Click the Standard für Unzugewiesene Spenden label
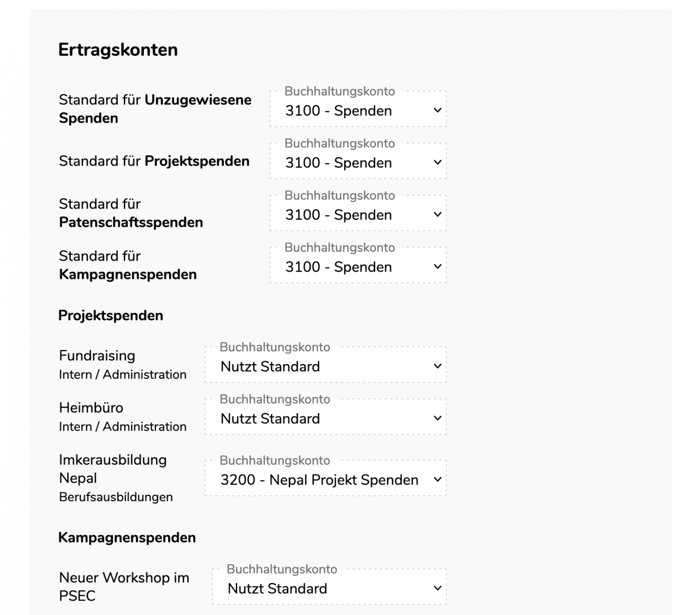The height and width of the screenshot is (615, 700). tap(155, 108)
